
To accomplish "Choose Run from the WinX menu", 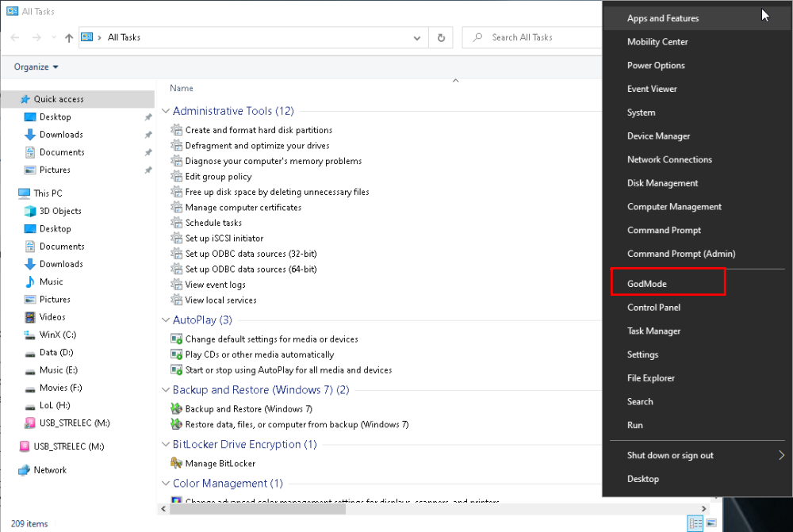I will click(697, 425).
